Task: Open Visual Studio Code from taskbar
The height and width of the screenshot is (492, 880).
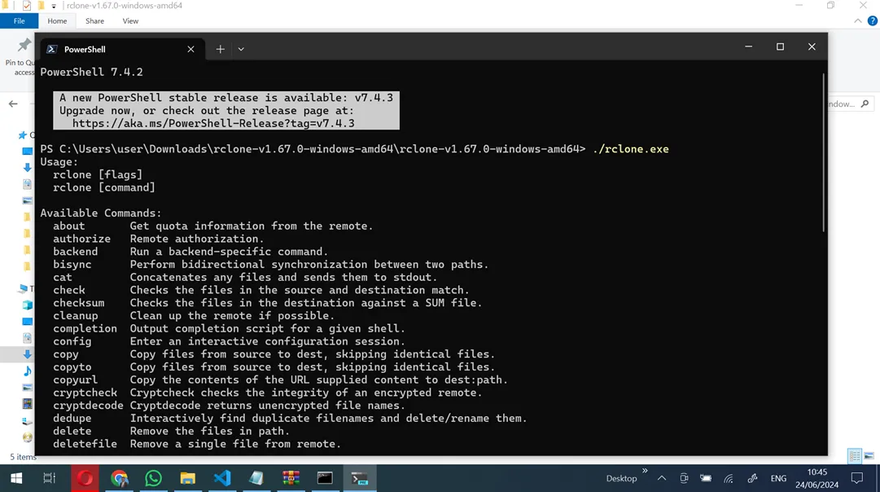Action: pyautogui.click(x=222, y=478)
